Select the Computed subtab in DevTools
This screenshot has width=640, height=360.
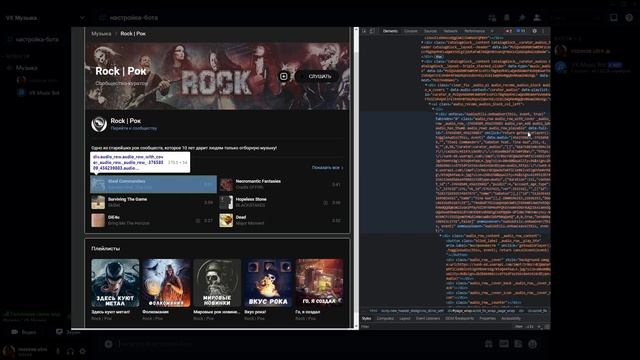[x=385, y=318]
